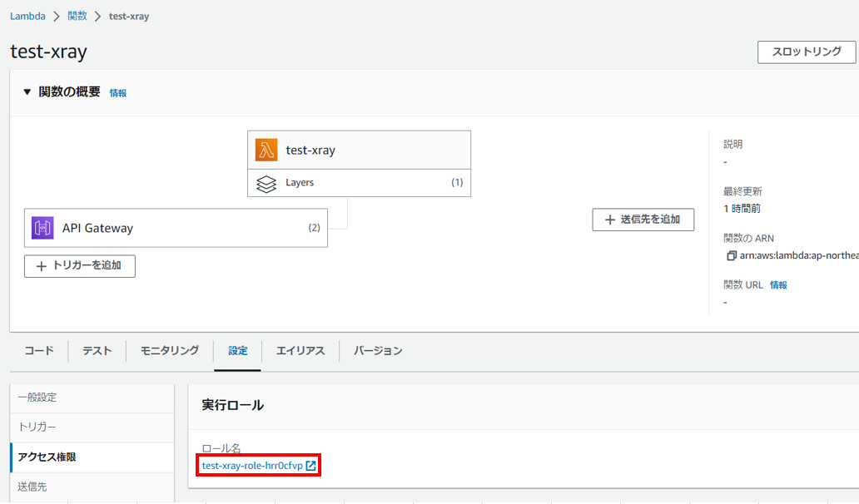Click the 送信先を追加 button
The image size is (859, 504).
pyautogui.click(x=643, y=220)
